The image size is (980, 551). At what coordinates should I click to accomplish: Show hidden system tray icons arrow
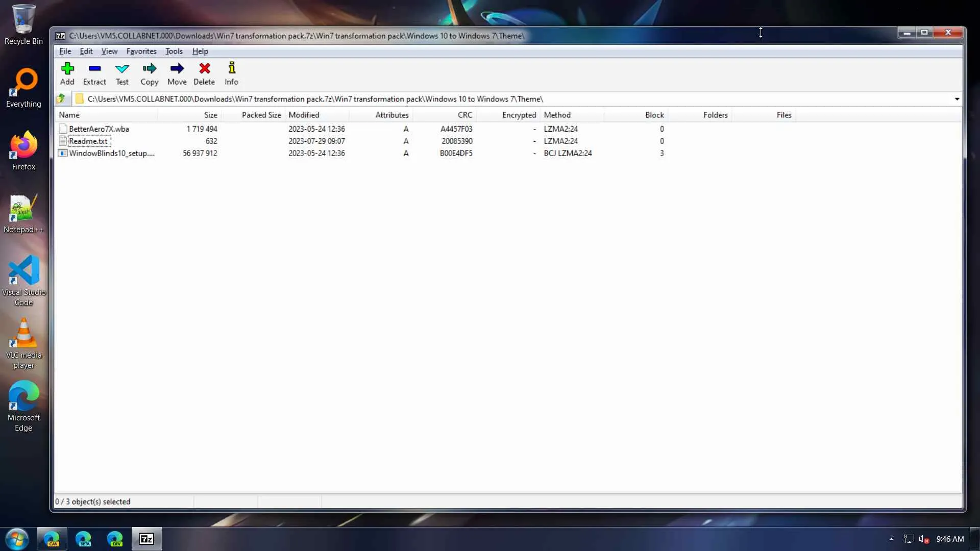click(x=891, y=539)
